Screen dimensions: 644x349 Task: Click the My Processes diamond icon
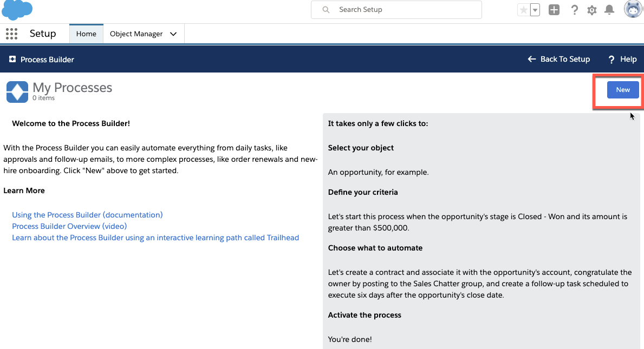click(x=17, y=91)
